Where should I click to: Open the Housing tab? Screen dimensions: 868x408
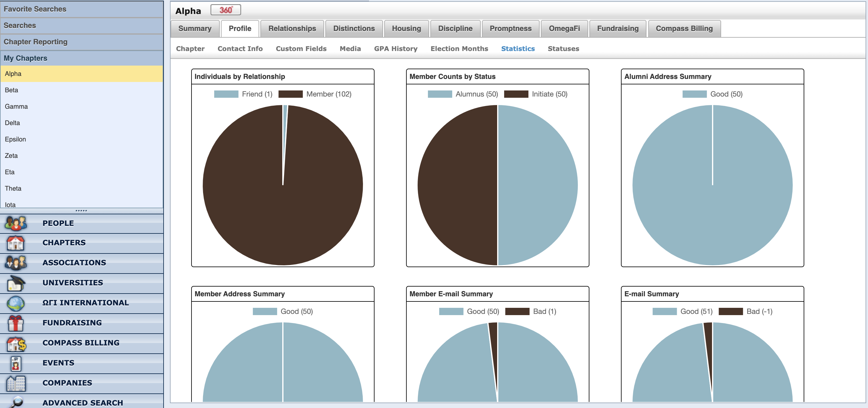(x=406, y=29)
